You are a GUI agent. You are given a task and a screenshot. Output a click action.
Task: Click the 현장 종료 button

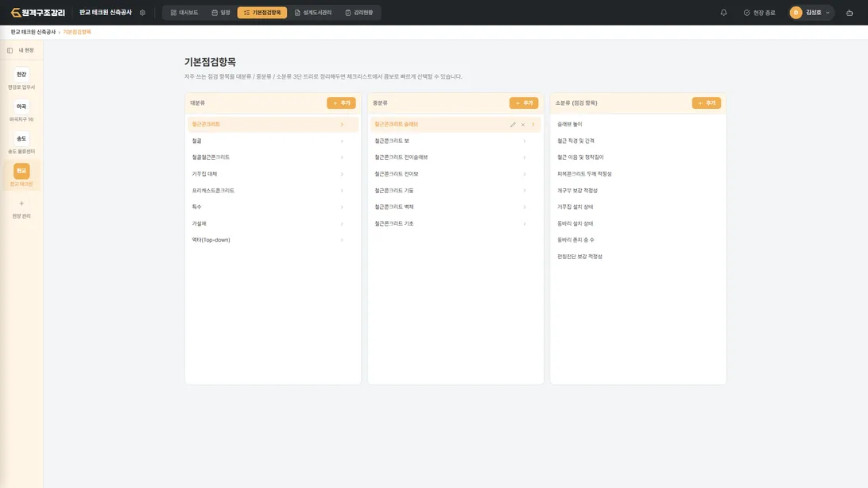tap(760, 13)
